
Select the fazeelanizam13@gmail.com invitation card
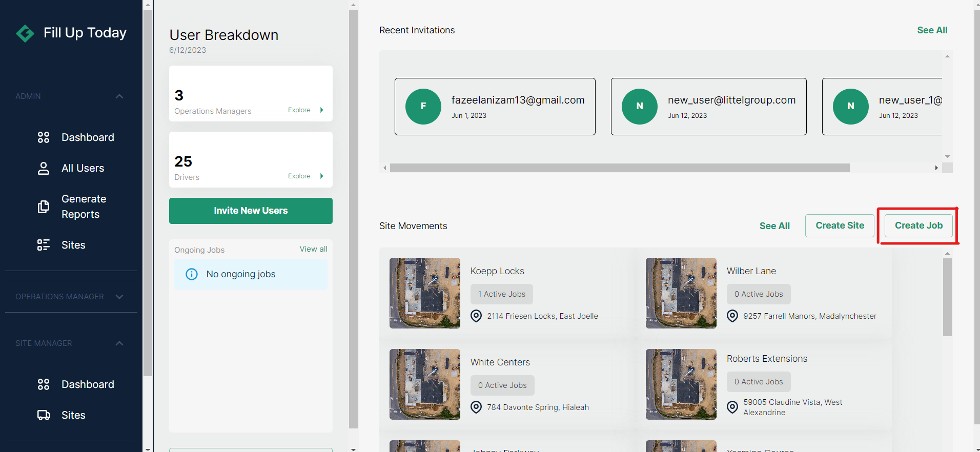coord(495,107)
